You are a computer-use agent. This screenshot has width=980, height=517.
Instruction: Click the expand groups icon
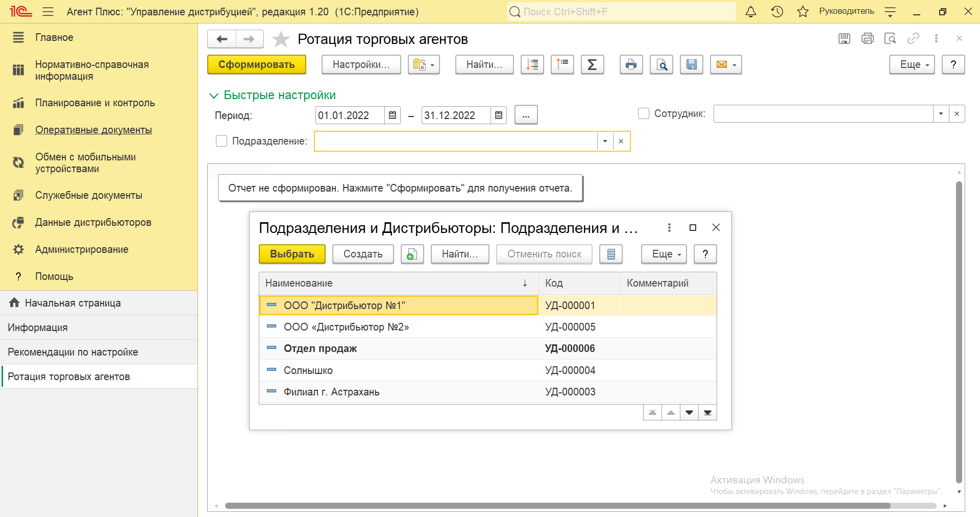(562, 65)
